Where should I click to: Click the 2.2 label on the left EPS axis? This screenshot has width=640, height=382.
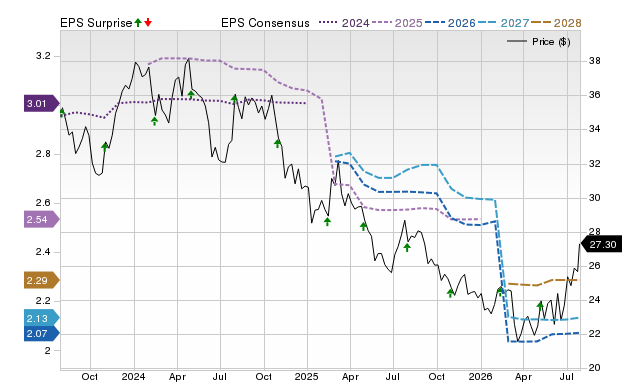tap(43, 301)
